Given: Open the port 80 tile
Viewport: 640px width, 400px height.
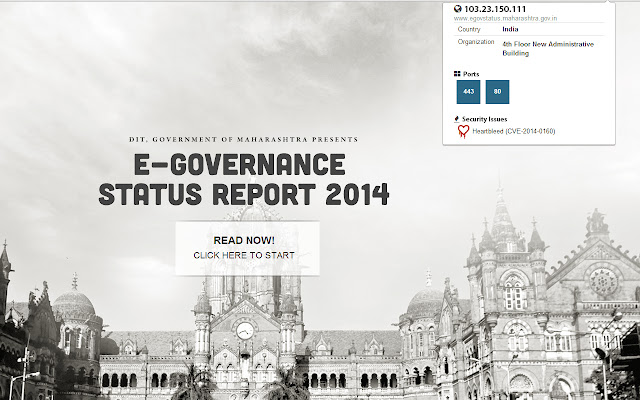Looking at the screenshot, I should pos(497,92).
